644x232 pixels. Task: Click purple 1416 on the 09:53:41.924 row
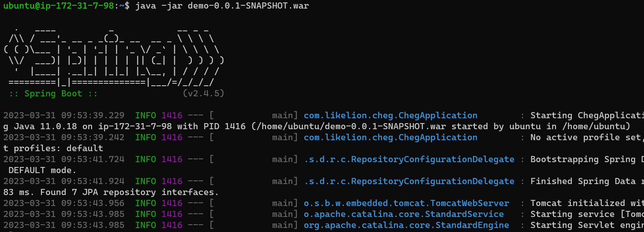(x=172, y=181)
